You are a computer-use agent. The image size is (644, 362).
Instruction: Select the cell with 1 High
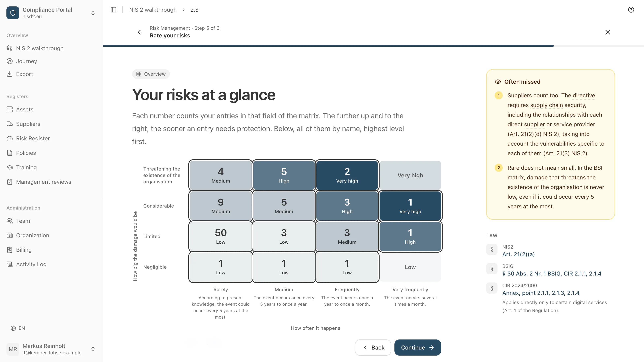click(410, 236)
